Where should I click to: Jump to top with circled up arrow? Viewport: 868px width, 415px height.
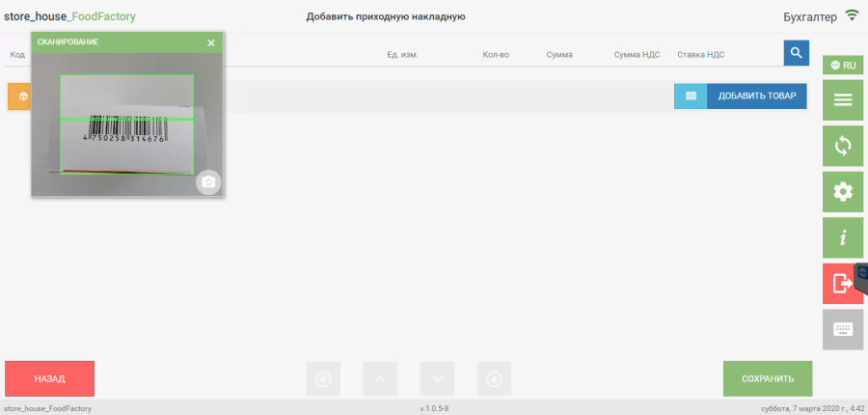tap(322, 379)
